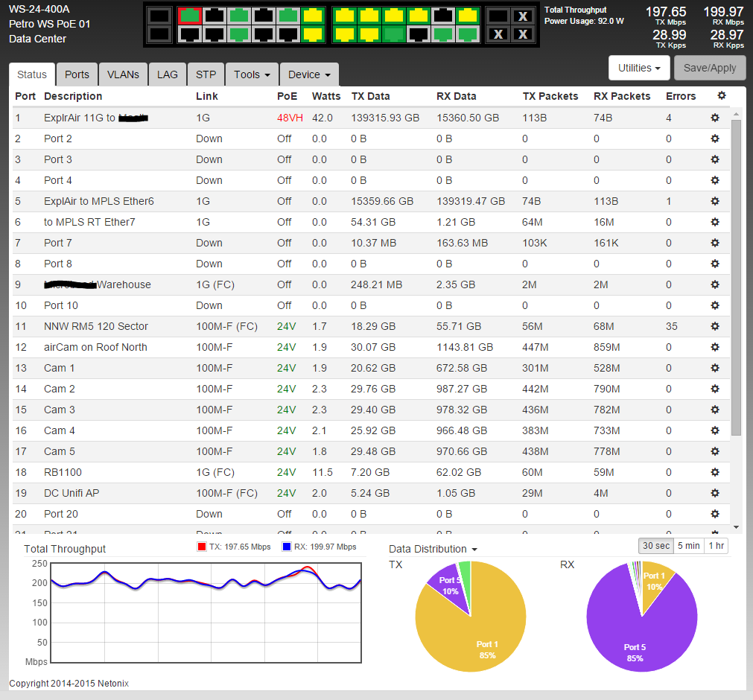Image resolution: width=753 pixels, height=700 pixels.
Task: Click the red-outlined port 1 icon in port diagram
Action: click(190, 16)
